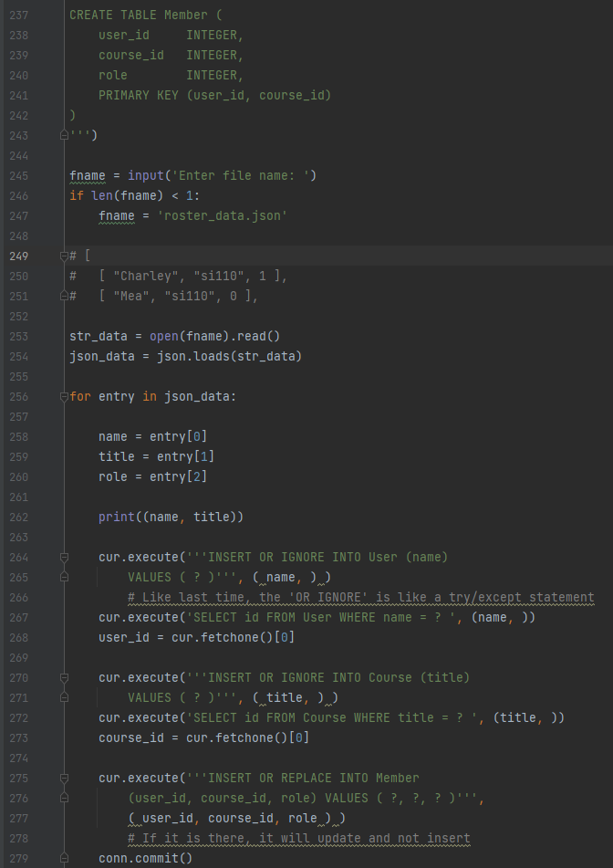Click 'entry[0]' on line 258

pos(179,436)
